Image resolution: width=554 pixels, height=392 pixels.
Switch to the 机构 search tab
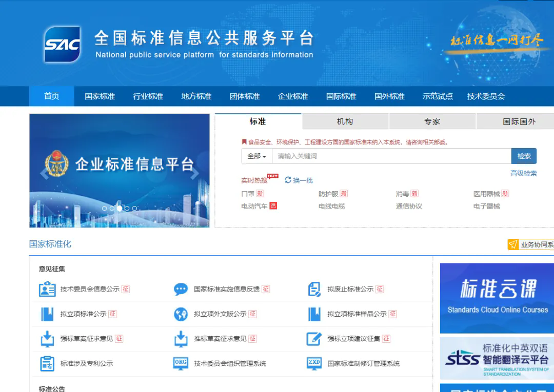tap(345, 121)
